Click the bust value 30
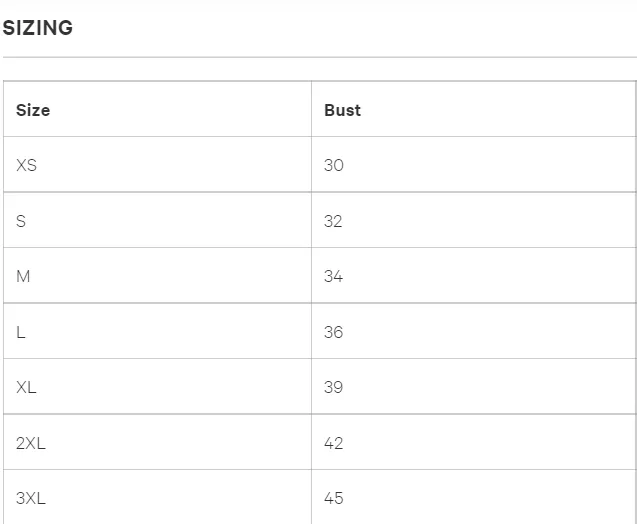The image size is (637, 524). point(334,165)
